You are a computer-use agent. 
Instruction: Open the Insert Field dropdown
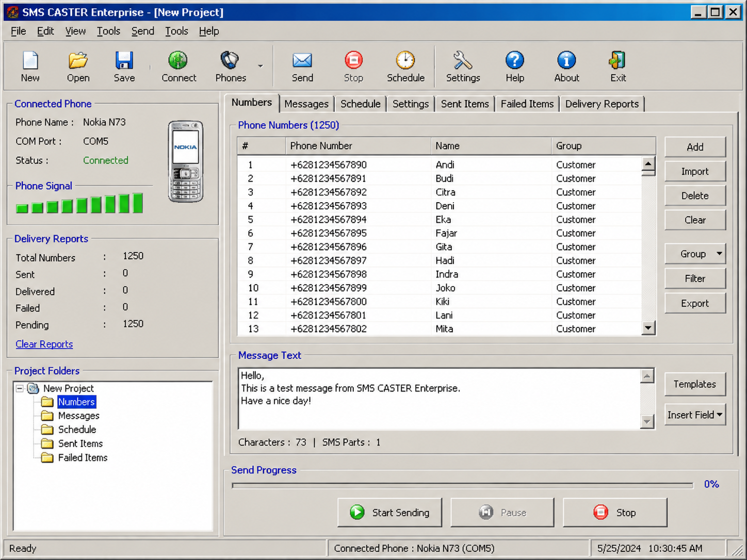tap(695, 415)
